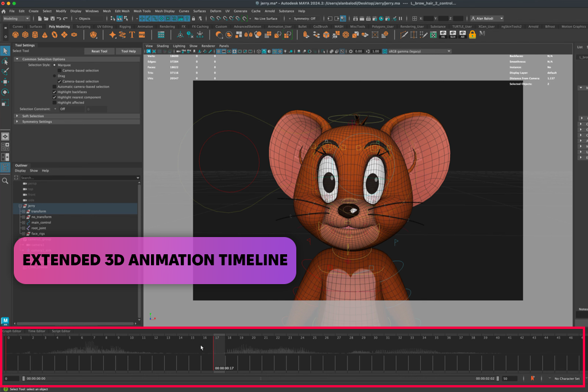Click the Maya M logo icon bottom left
The height and width of the screenshot is (392, 588).
[5, 321]
